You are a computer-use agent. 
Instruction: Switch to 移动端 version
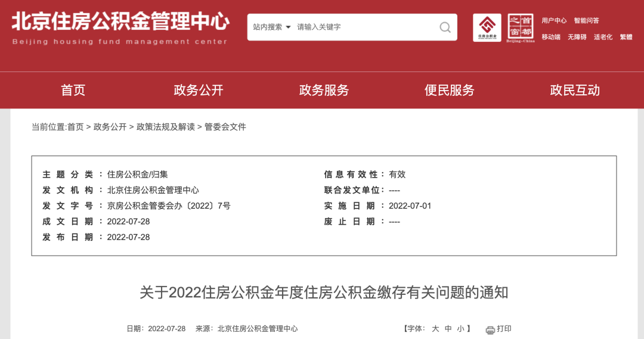(x=551, y=37)
